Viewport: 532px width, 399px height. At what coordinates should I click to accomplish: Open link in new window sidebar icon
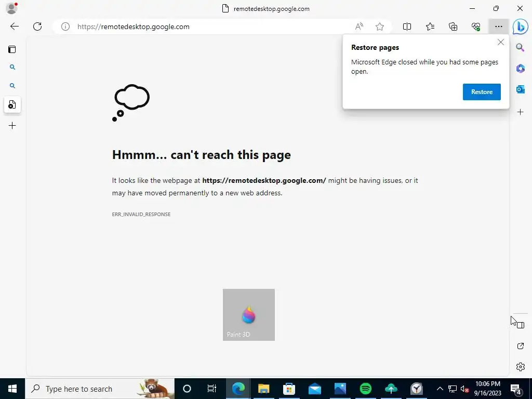point(521,345)
